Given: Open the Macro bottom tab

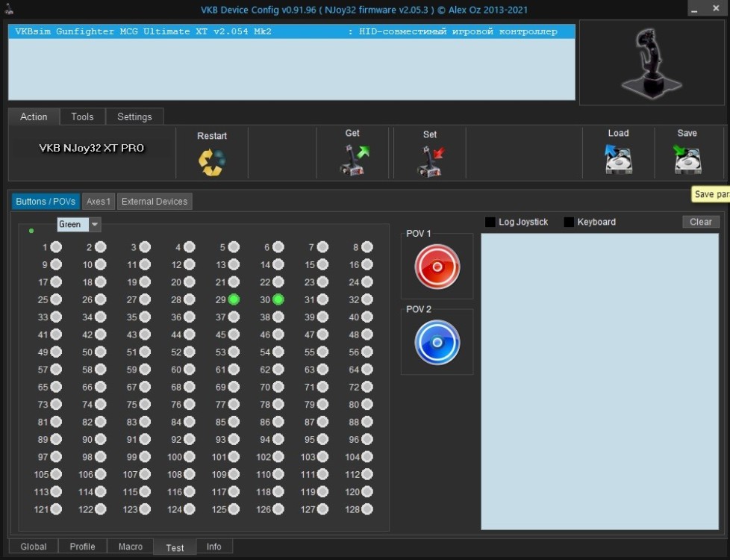Looking at the screenshot, I should click(131, 547).
